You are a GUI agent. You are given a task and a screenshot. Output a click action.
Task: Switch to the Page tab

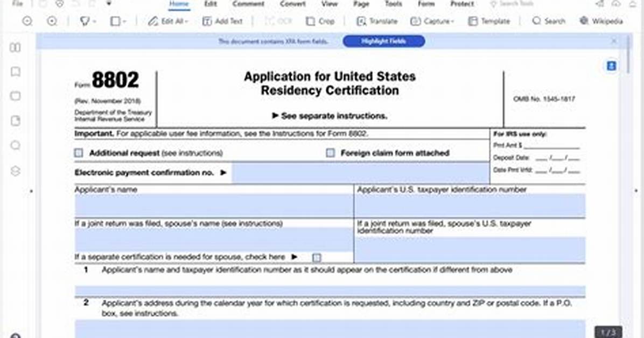[x=361, y=4]
